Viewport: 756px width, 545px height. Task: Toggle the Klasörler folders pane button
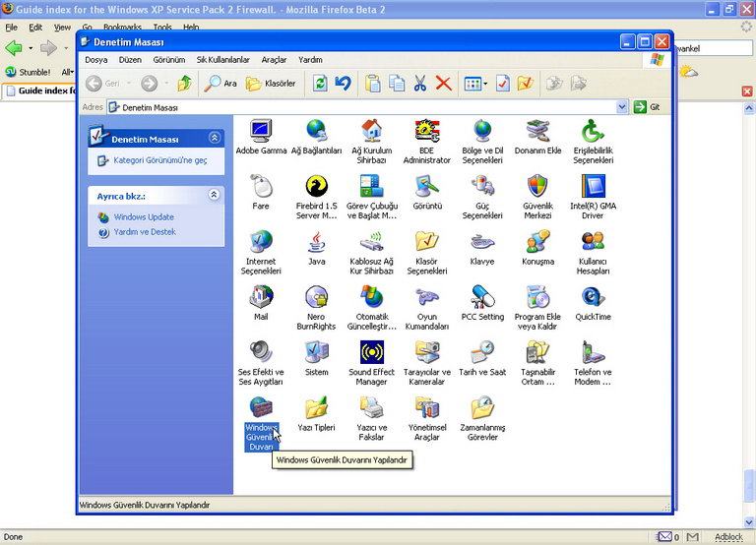271,84
